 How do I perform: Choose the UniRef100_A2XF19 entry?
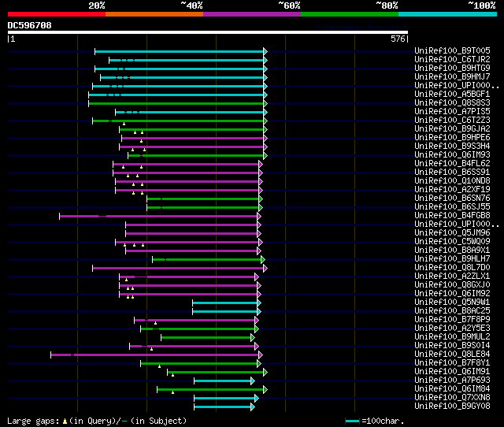[452, 189]
